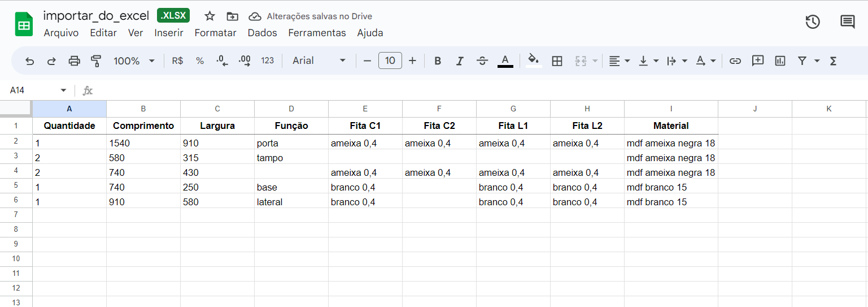Click format as currency R$ button
This screenshot has width=868, height=307.
177,61
